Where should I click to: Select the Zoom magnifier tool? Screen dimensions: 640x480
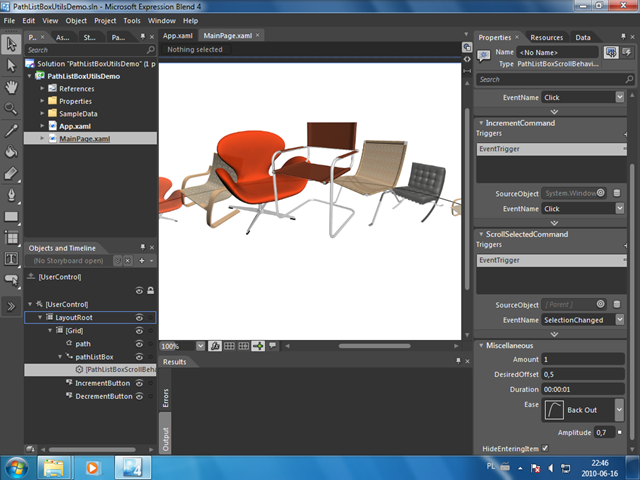tap(11, 108)
